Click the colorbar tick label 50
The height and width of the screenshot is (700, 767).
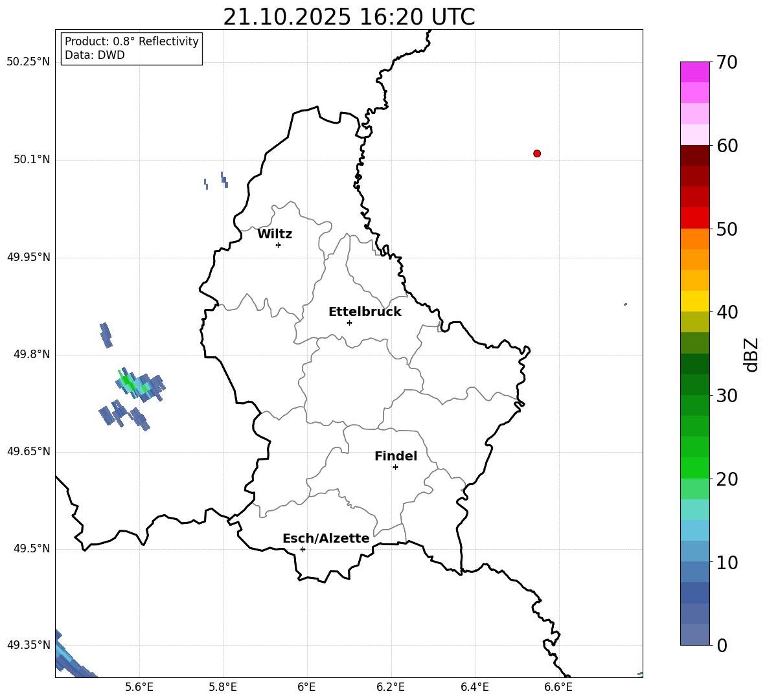727,229
